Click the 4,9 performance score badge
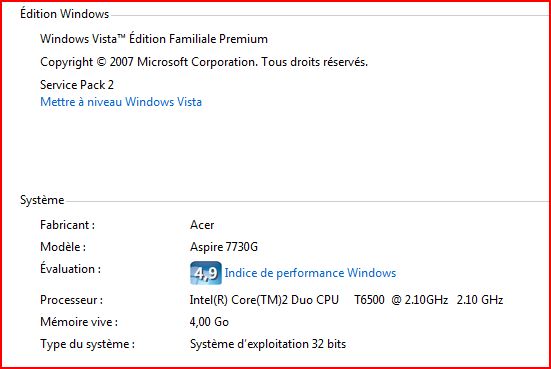551x369 pixels. [x=206, y=273]
